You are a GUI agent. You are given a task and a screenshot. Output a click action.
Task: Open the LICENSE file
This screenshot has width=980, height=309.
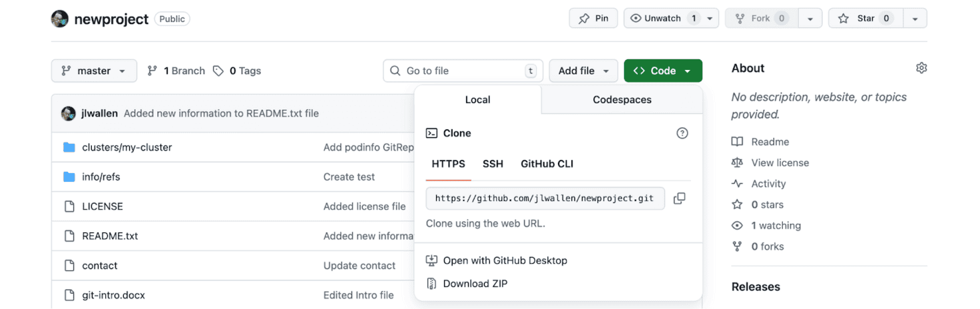click(103, 206)
